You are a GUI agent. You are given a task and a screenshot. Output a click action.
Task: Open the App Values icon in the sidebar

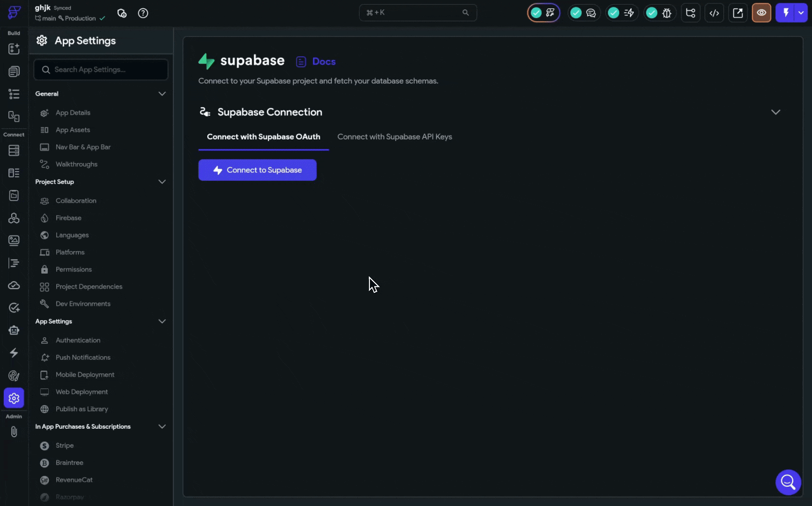click(x=14, y=195)
